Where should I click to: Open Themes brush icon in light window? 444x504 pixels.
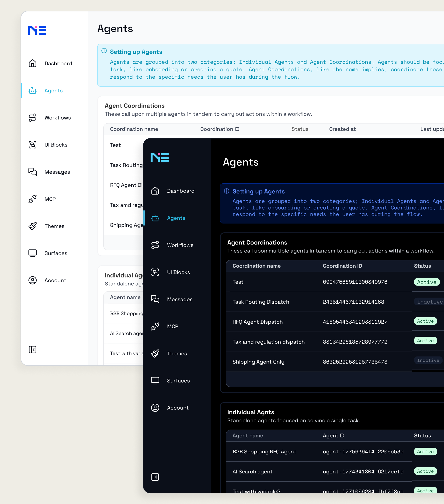[32, 226]
